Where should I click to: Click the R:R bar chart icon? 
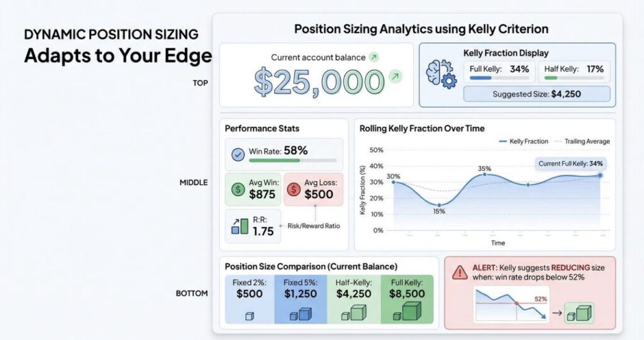coord(240,226)
